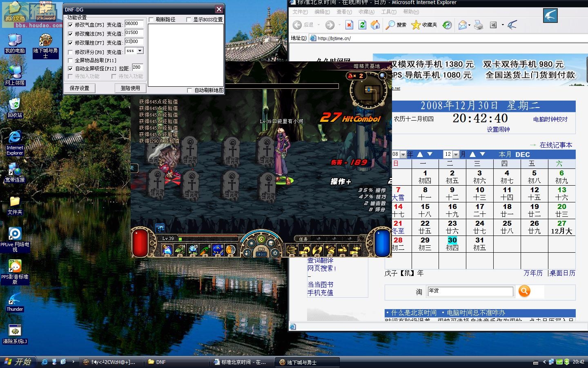
Task: Toggle 修改属性[F7] checkbox
Action: pos(70,43)
